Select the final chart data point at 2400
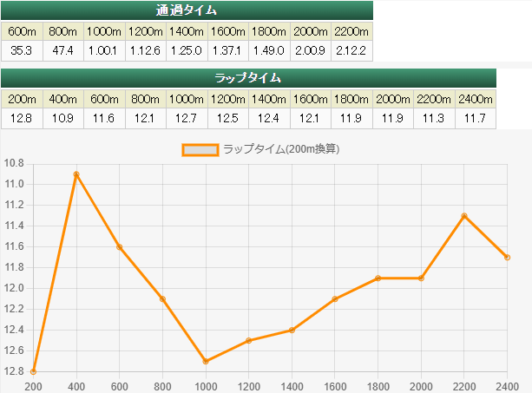Viewport: 532px width, 393px height. [x=507, y=258]
